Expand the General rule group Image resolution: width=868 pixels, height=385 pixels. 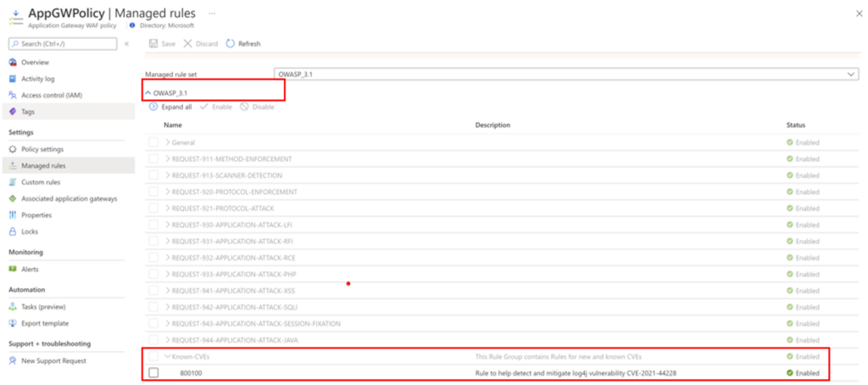tap(168, 142)
